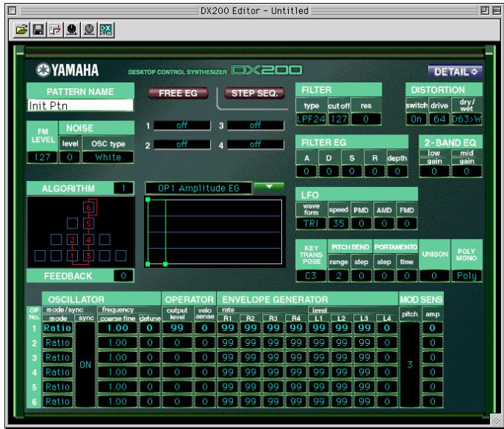Select the OP1 Amplitude EG display box
The image size is (504, 429).
198,188
